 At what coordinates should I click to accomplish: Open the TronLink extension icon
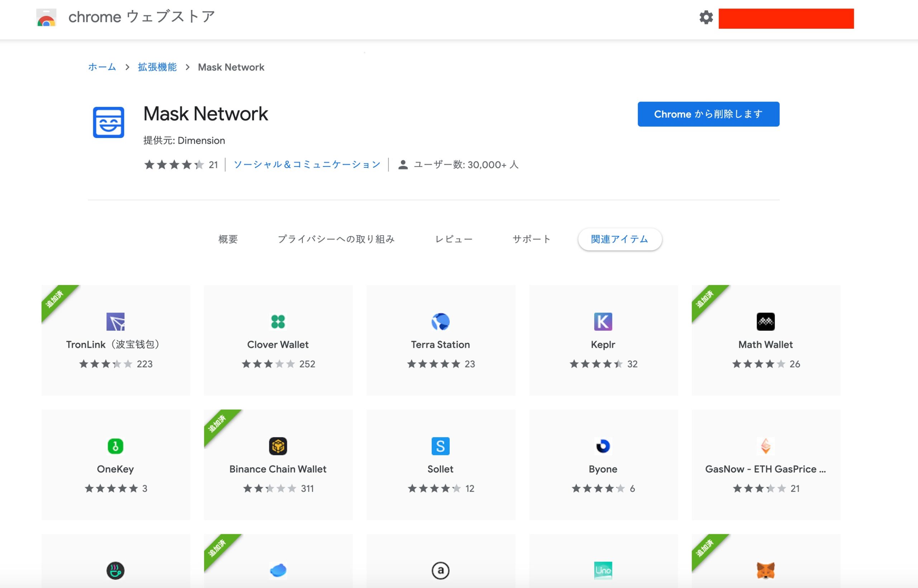(x=115, y=322)
